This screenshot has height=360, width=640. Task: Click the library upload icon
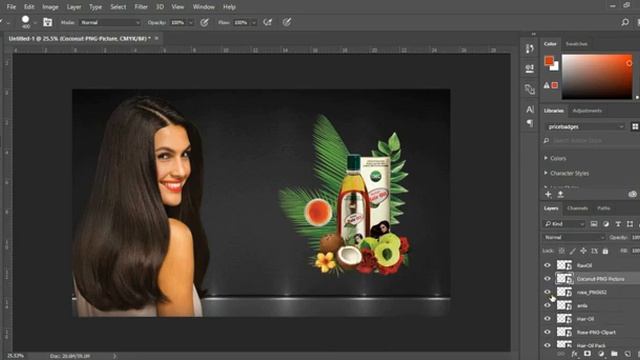click(560, 194)
